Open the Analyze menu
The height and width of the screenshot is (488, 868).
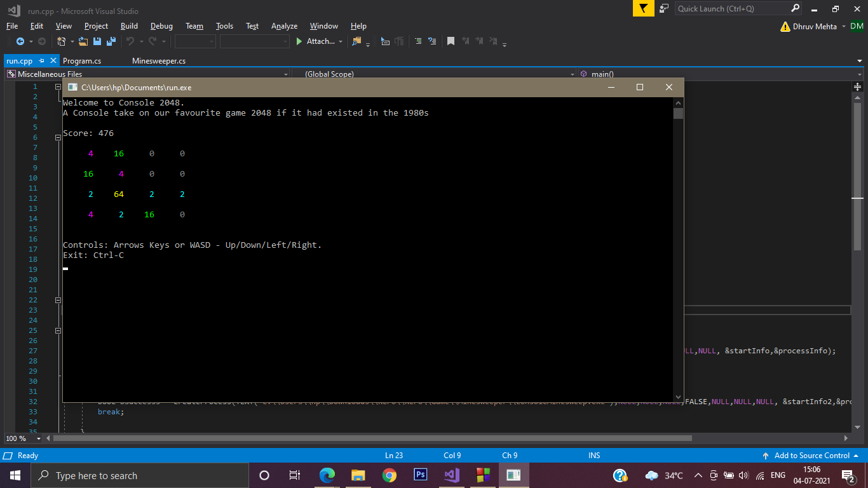click(284, 26)
